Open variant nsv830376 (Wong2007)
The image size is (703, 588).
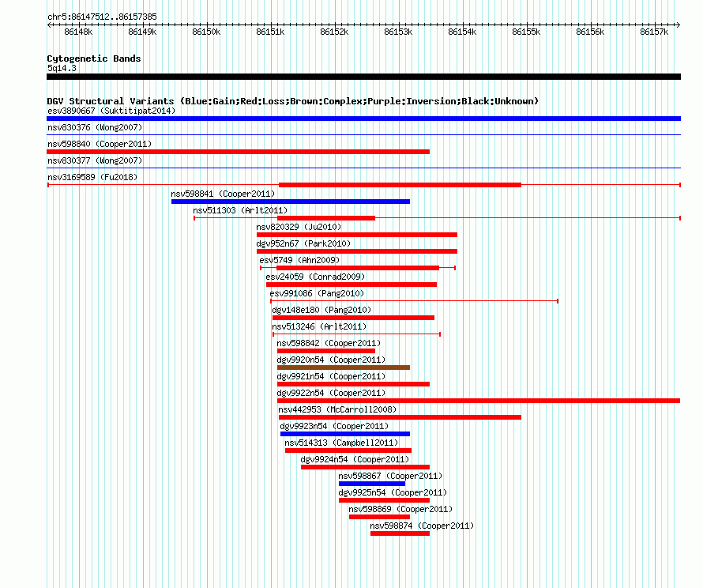point(95,127)
